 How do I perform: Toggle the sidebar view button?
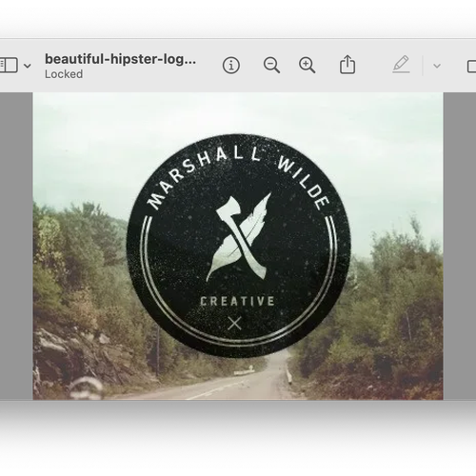(9, 66)
